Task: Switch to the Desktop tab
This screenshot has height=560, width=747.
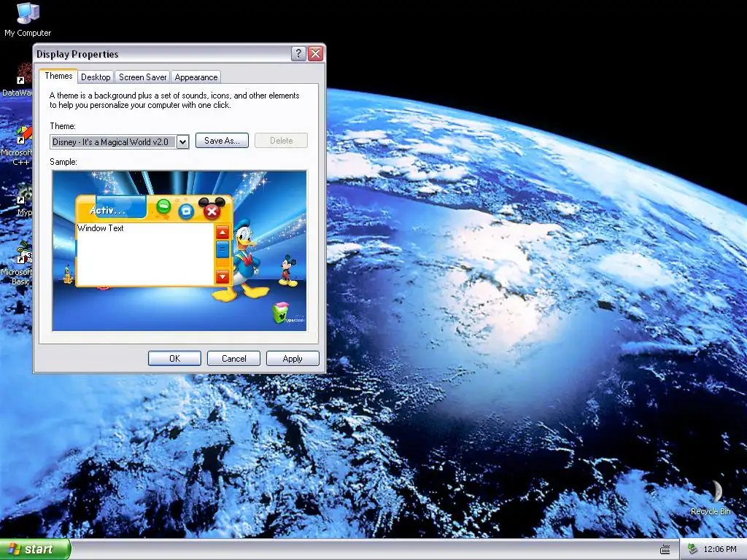Action: coord(96,77)
